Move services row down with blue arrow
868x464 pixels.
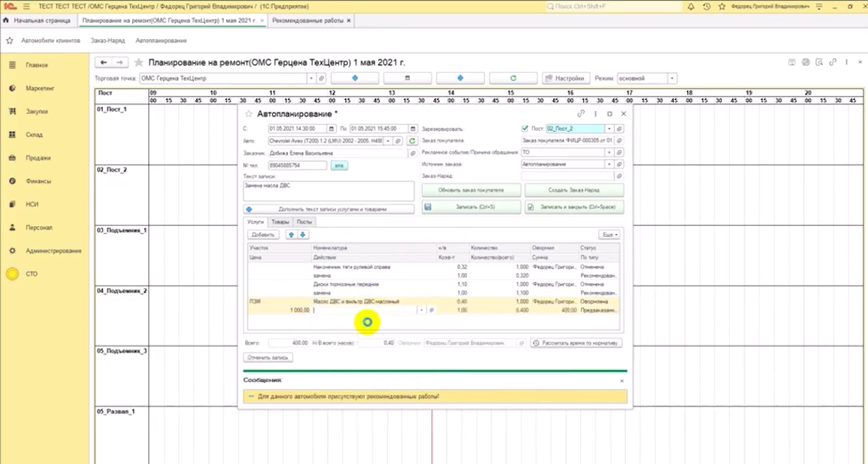tap(303, 235)
